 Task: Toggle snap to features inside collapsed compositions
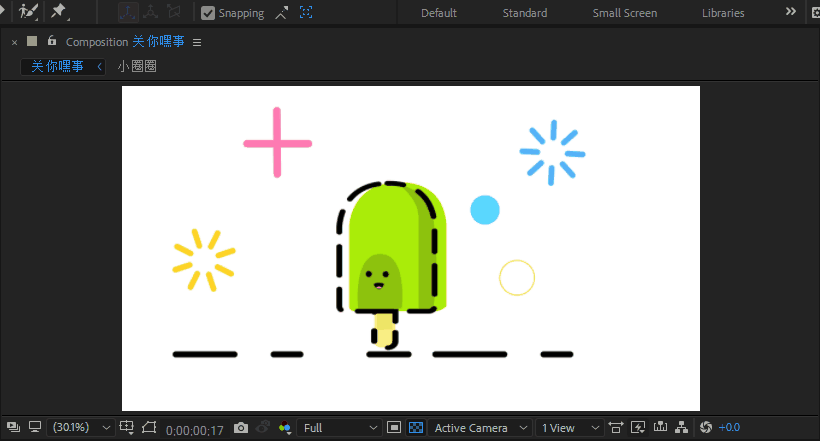(306, 13)
